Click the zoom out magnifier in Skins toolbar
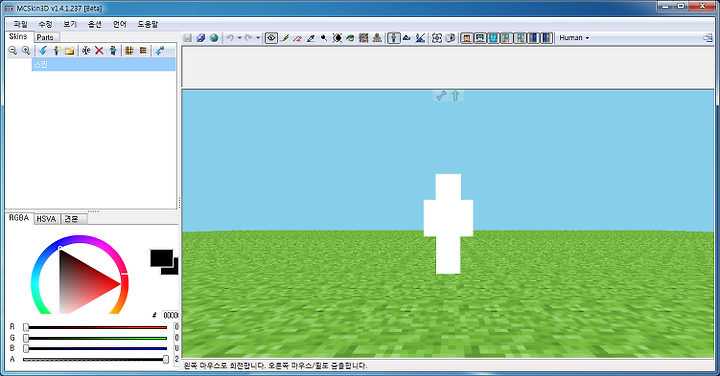Viewport: 720px width, 376px height. click(x=13, y=51)
